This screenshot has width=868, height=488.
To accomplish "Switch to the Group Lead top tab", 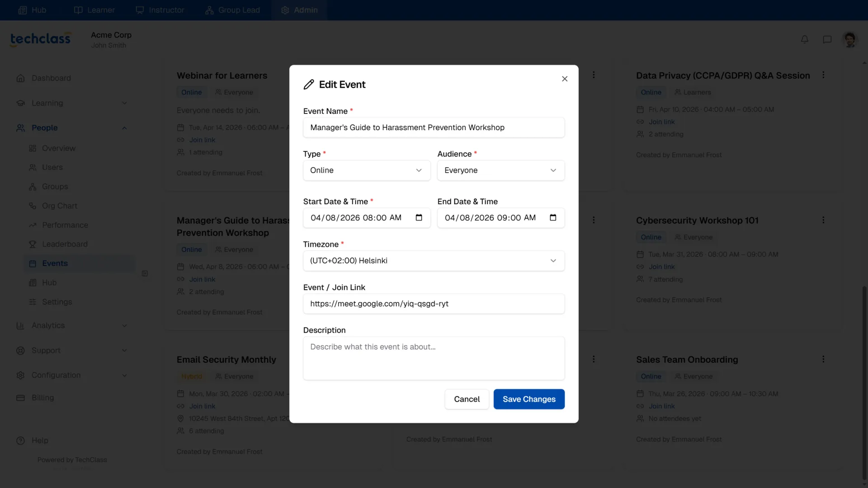I will point(232,10).
